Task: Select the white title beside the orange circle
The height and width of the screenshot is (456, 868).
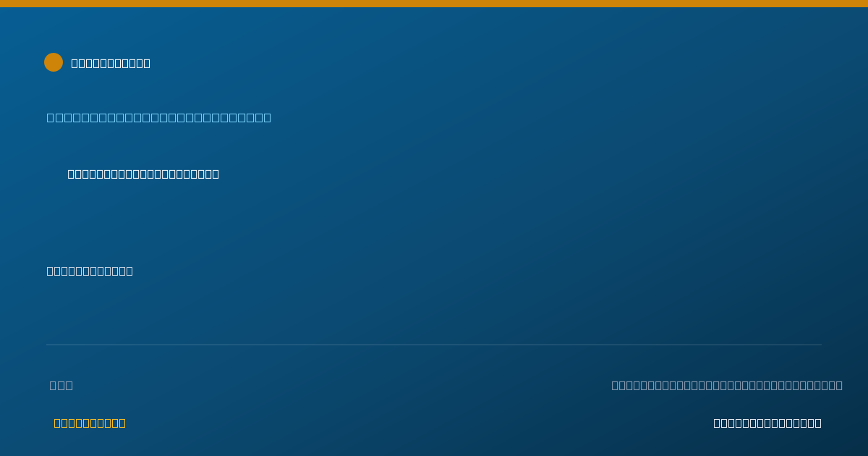Action: [x=111, y=63]
